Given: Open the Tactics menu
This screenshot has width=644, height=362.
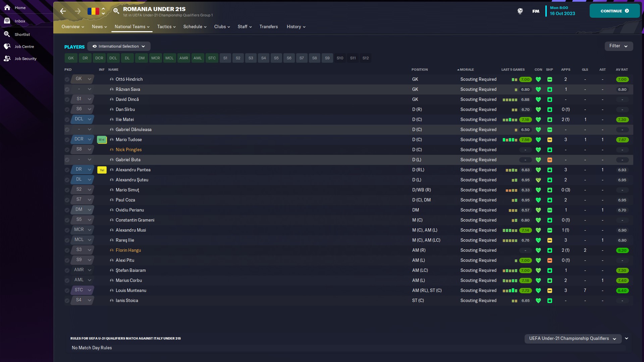Looking at the screenshot, I should 166,27.
